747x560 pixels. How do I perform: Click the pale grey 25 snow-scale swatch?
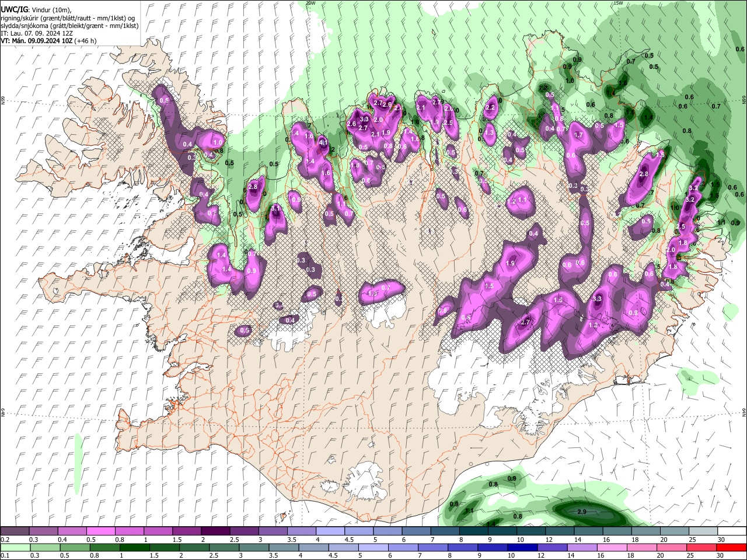tap(703, 531)
